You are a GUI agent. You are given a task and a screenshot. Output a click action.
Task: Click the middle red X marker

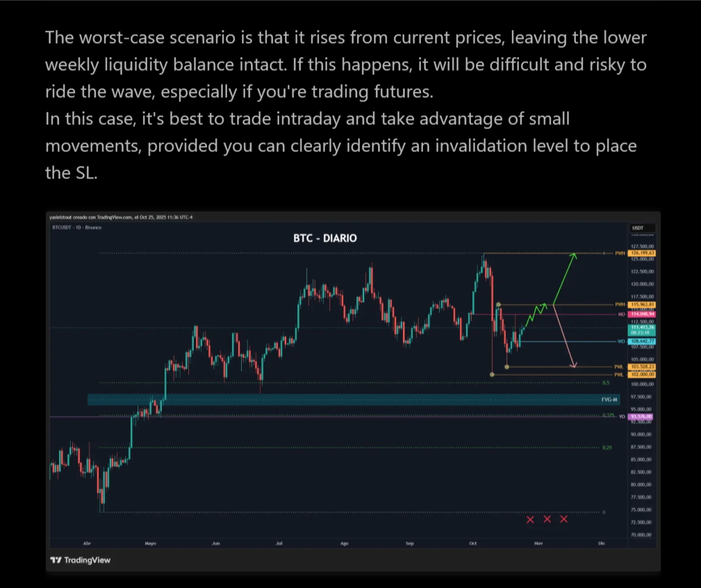pos(547,519)
